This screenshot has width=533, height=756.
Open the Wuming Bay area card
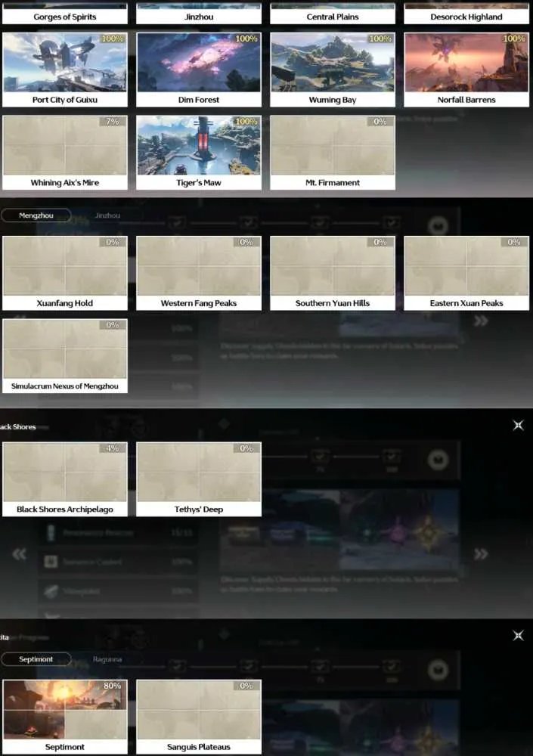pyautogui.click(x=333, y=70)
